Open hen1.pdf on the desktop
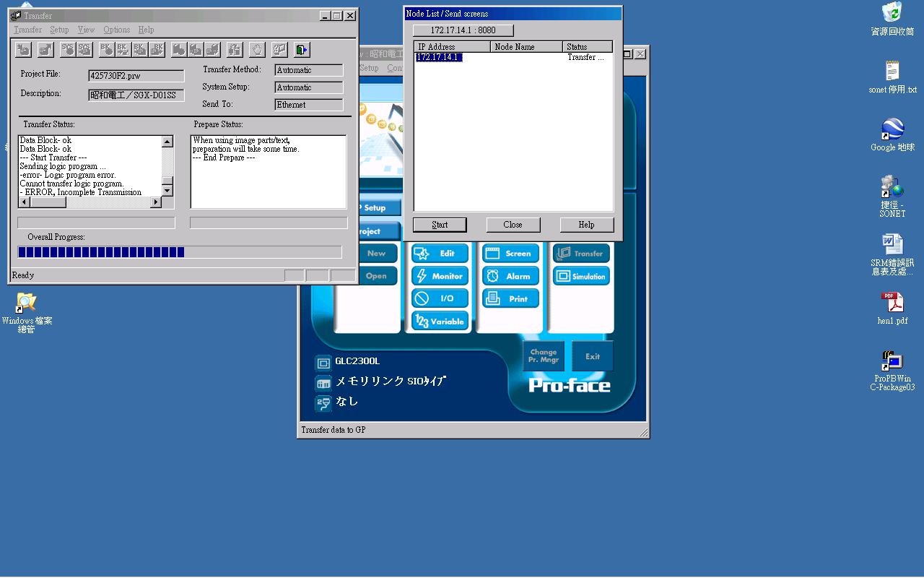 [892, 308]
